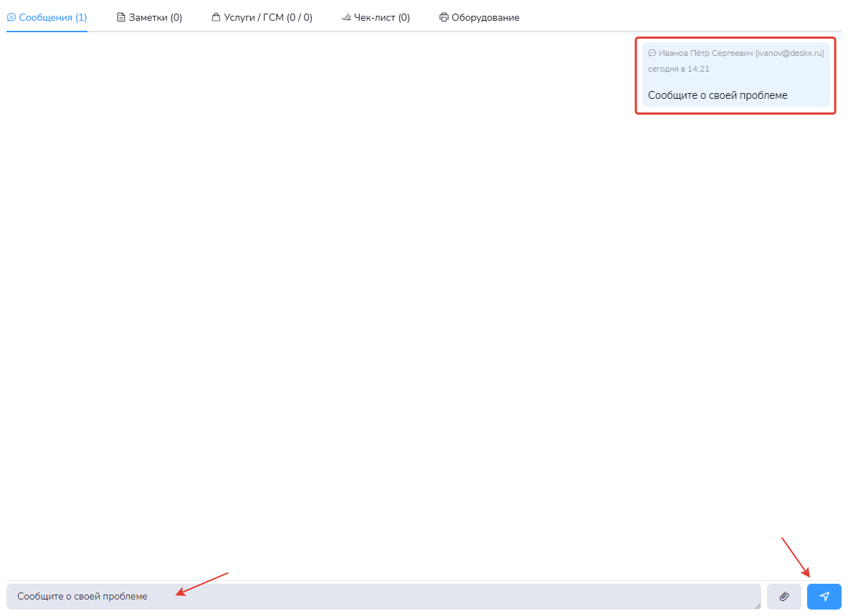Click the empty conversation area below the message
This screenshot has height=616, width=848.
click(423, 322)
